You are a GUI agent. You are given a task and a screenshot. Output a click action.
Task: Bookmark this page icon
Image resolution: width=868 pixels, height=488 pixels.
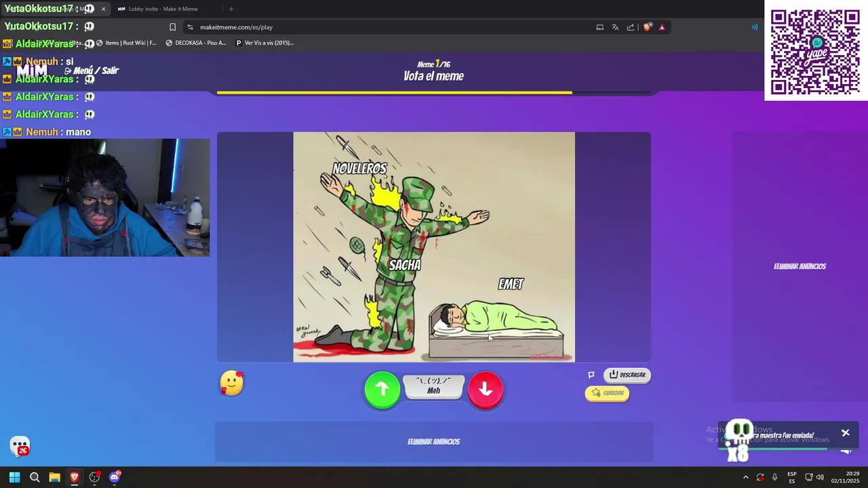(x=172, y=27)
